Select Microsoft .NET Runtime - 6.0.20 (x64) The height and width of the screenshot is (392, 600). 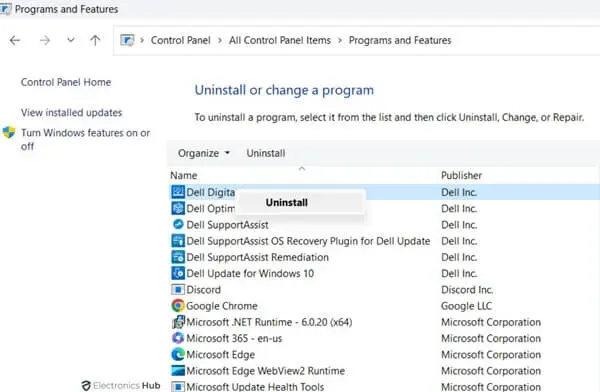(x=269, y=322)
